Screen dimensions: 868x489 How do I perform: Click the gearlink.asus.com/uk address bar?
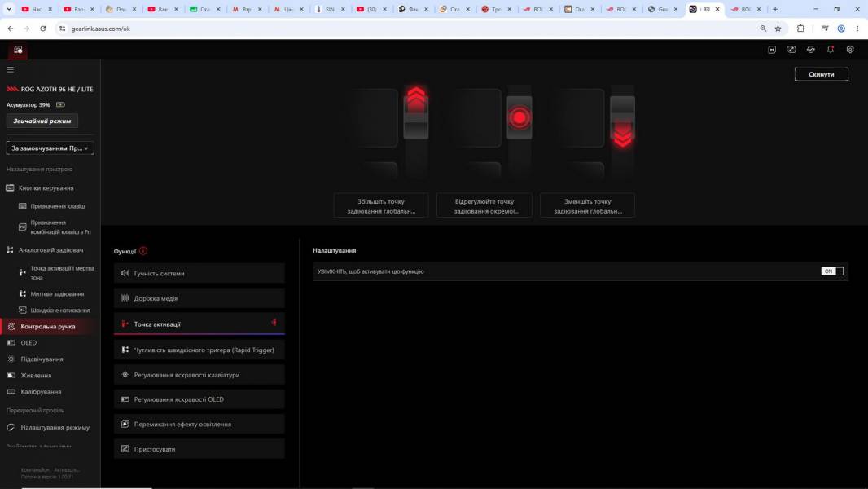[x=410, y=29]
